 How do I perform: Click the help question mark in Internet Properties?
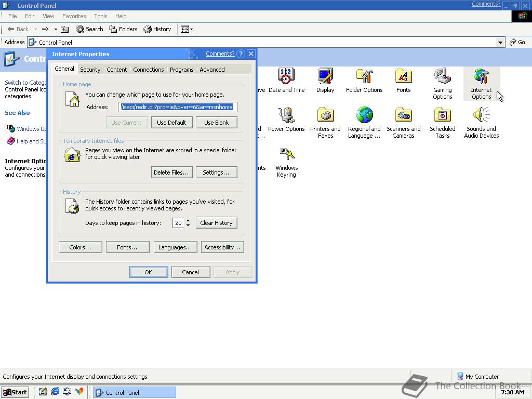241,54
